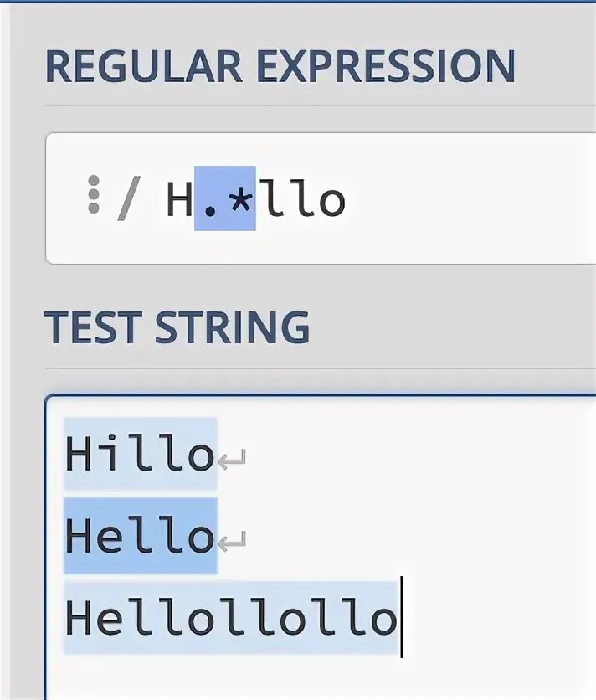The width and height of the screenshot is (596, 700).
Task: Click the TEST STRING heading
Action: [177, 327]
